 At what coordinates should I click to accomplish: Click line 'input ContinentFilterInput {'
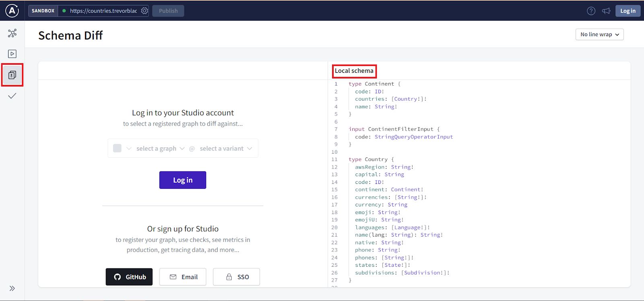pyautogui.click(x=394, y=129)
